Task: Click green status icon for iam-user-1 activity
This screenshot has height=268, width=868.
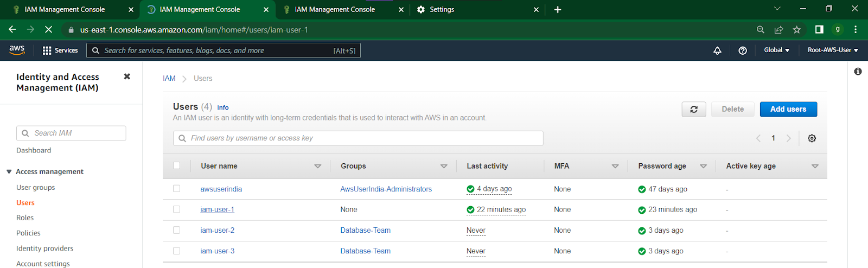Action: [470, 210]
